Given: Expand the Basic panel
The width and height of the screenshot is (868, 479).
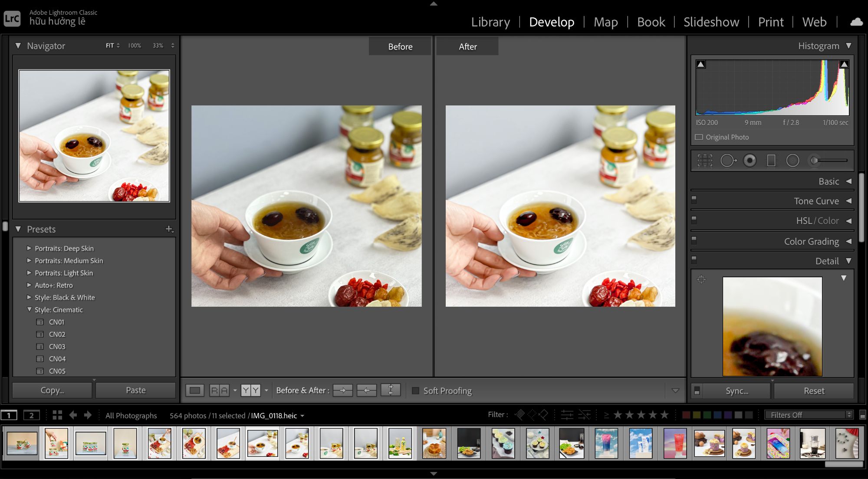Looking at the screenshot, I should [x=848, y=181].
